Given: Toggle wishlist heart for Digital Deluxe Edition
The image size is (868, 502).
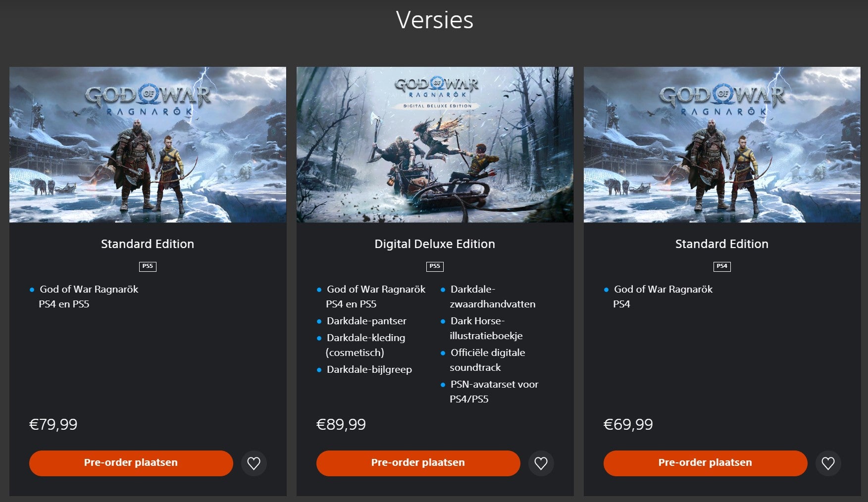Looking at the screenshot, I should 541,463.
